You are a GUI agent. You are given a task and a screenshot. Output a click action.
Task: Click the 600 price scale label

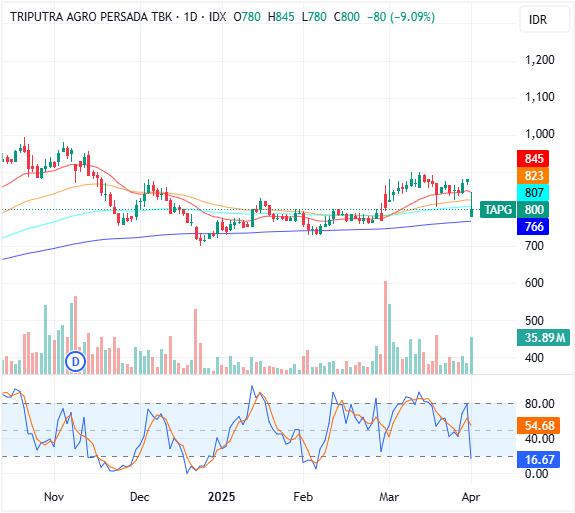point(534,283)
